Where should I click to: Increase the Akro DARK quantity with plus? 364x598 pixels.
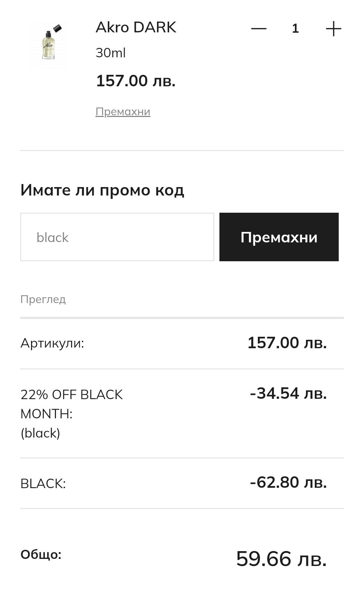coord(333,29)
